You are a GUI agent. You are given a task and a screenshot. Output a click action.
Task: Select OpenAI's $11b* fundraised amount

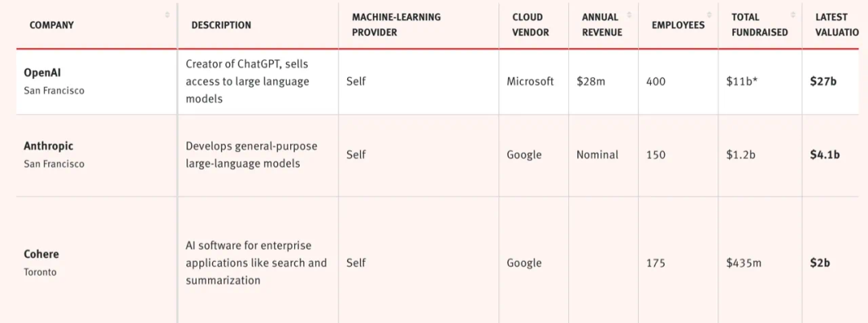[743, 81]
